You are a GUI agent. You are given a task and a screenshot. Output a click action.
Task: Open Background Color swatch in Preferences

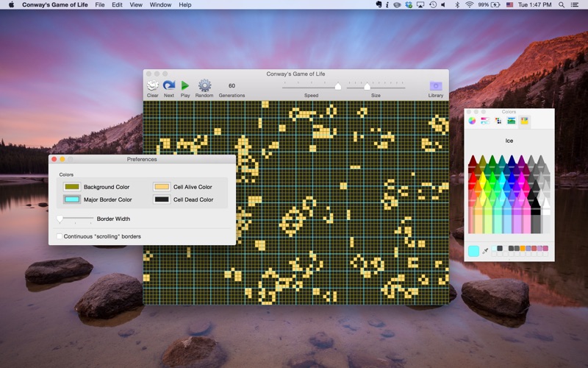71,187
